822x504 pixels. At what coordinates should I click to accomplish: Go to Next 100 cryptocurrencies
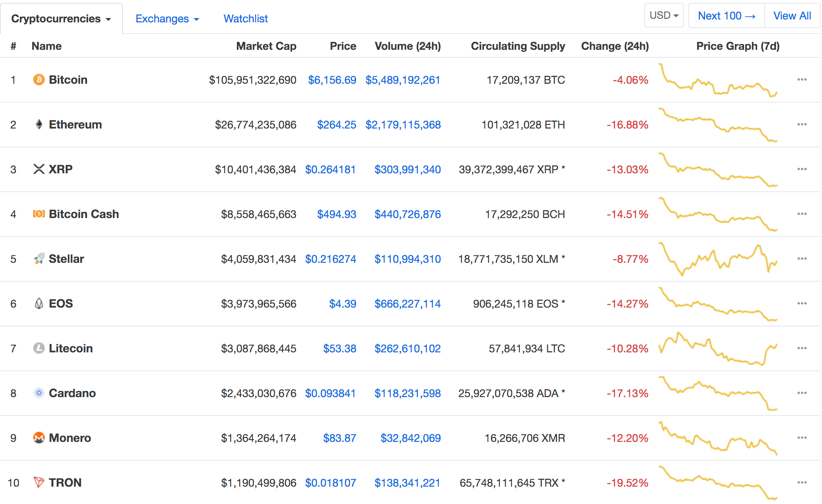coord(726,16)
